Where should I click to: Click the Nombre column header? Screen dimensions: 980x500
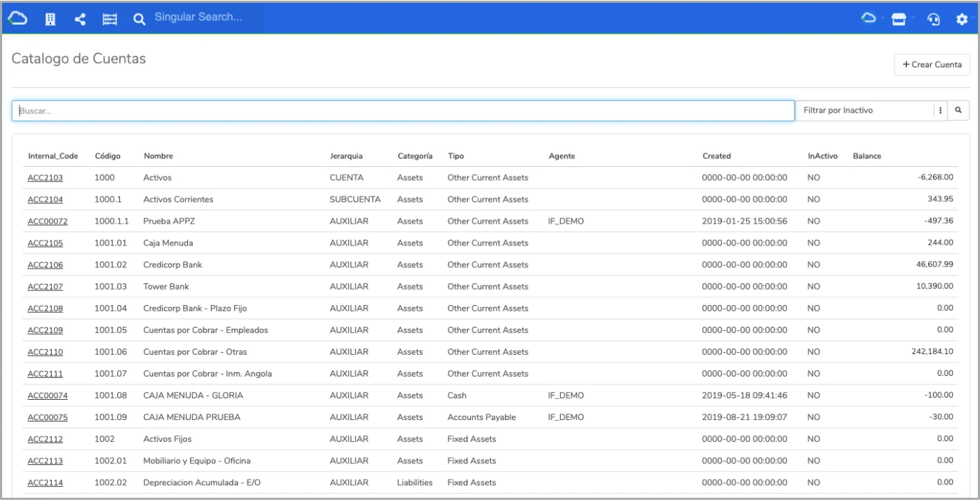(158, 156)
